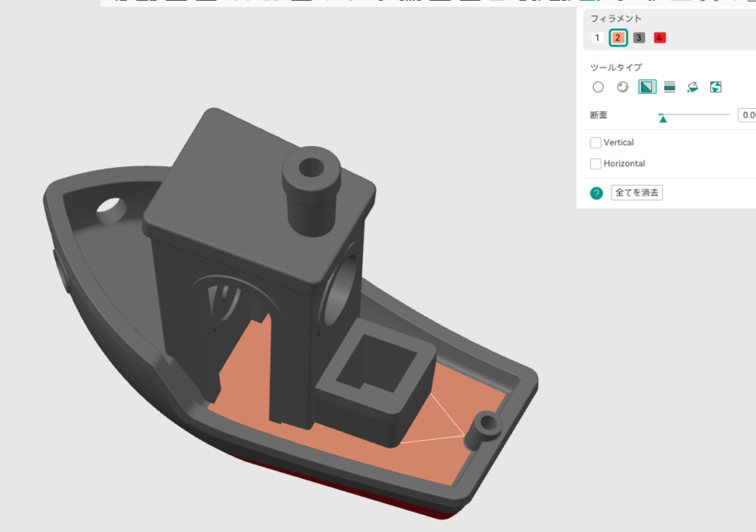
Task: Choose filament 3 gray swatch
Action: (639, 38)
